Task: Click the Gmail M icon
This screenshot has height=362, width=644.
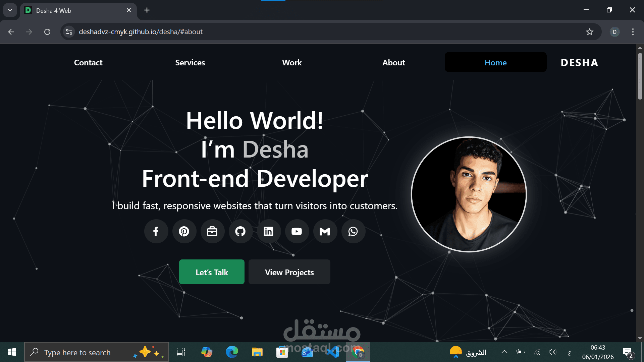Action: click(325, 231)
